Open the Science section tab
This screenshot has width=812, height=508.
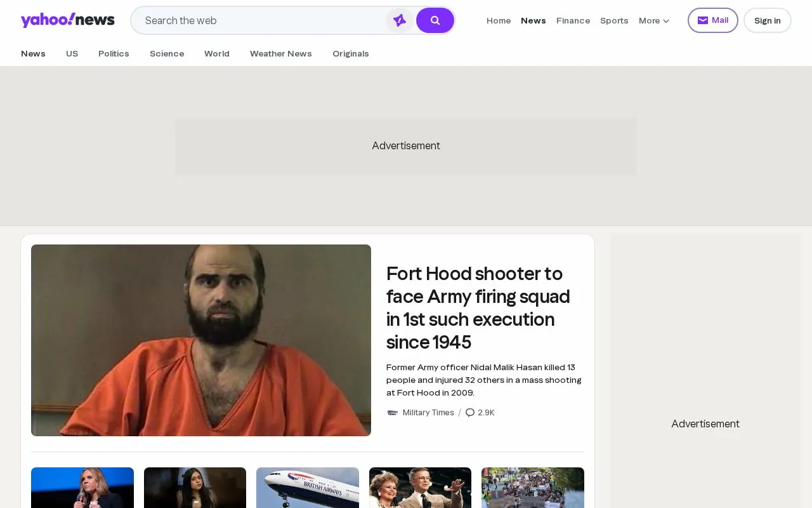[x=167, y=53]
